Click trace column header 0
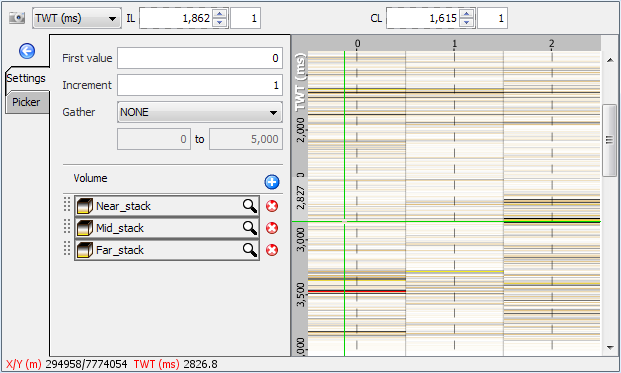Screen dimensions: 621x373 357,43
